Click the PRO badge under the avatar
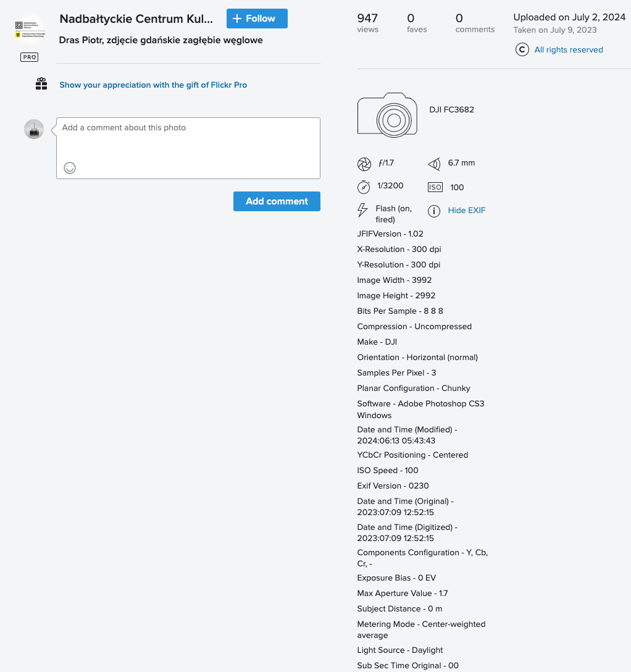 (x=29, y=57)
